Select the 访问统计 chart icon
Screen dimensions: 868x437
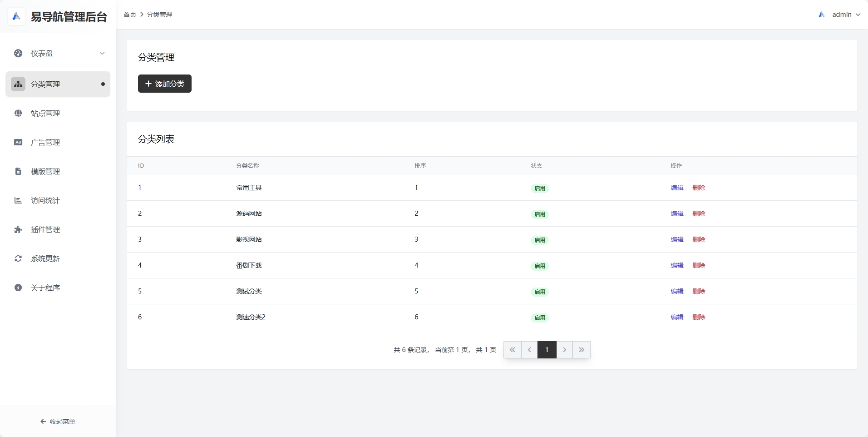point(18,200)
